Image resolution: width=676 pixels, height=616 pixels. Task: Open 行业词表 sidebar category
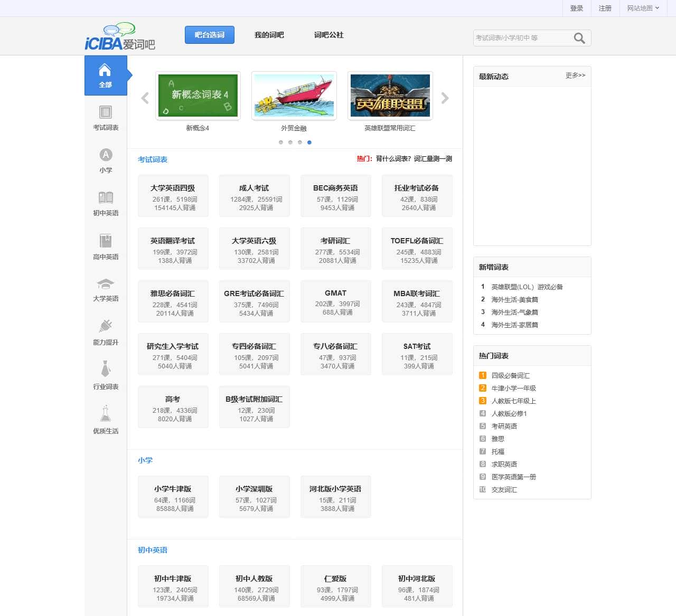click(x=106, y=375)
